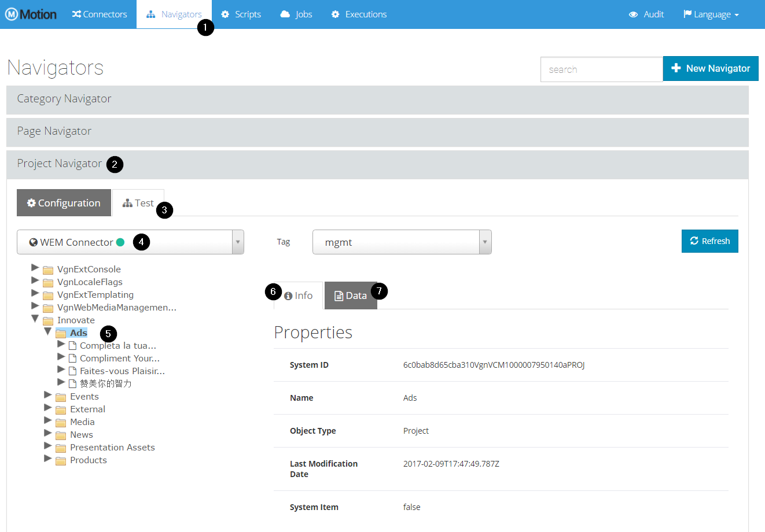Image resolution: width=765 pixels, height=532 pixels.
Task: Click the VgnExtTemplating folder icon
Action: 48,295
